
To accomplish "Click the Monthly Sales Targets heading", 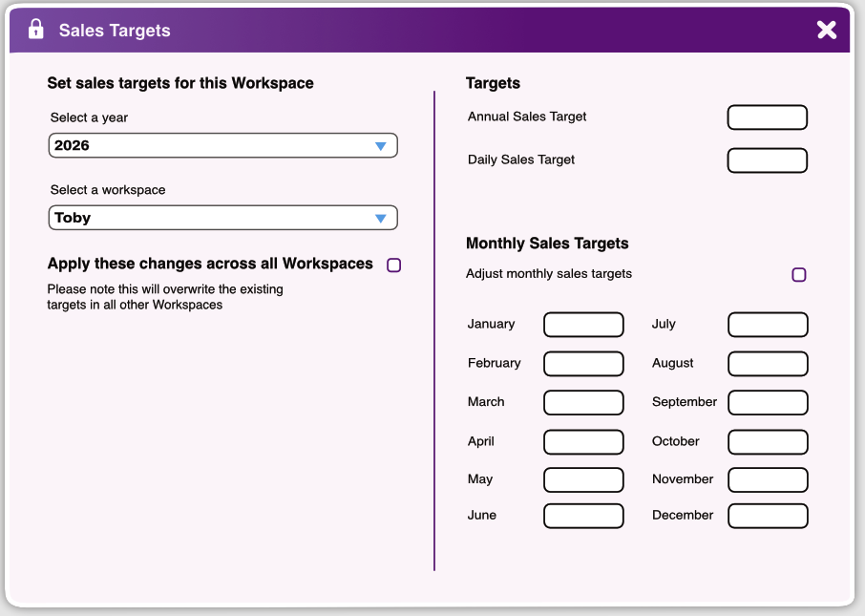I will click(547, 244).
